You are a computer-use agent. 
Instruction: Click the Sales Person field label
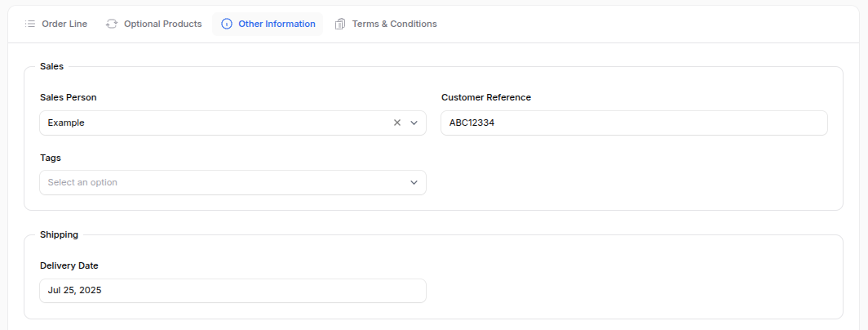point(68,97)
